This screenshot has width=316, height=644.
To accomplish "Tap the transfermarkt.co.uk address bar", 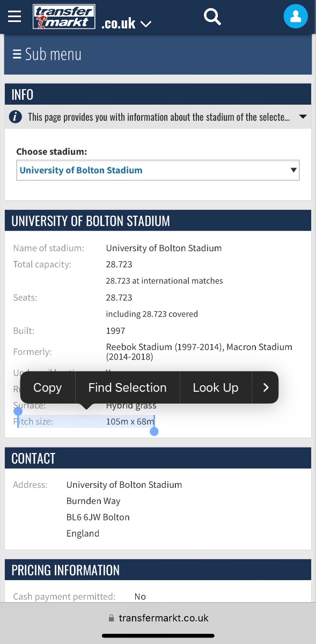I will click(x=158, y=618).
